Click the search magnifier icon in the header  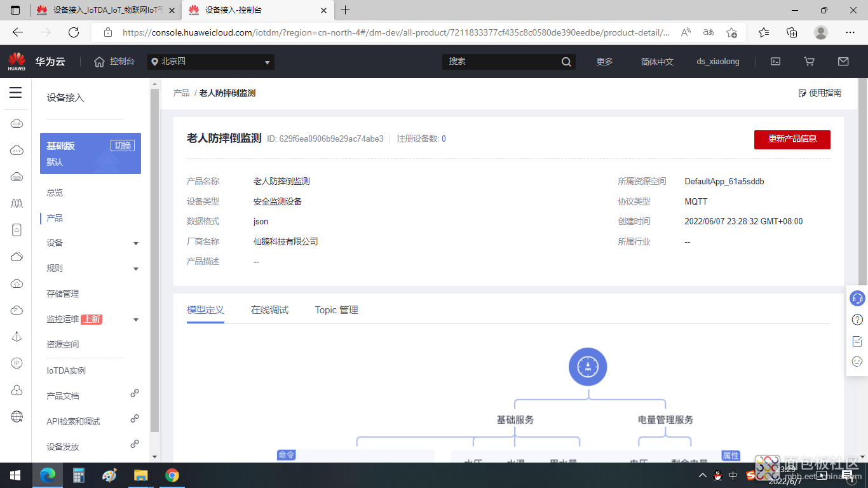[x=567, y=62]
